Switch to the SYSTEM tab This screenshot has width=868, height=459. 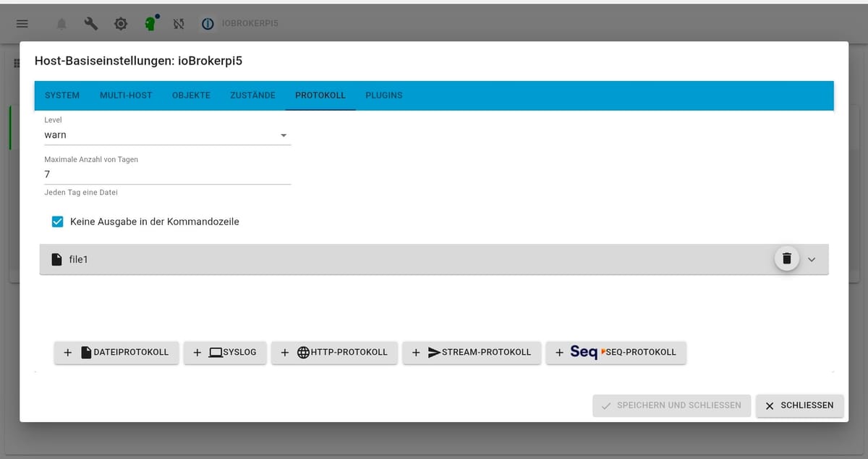(x=62, y=96)
